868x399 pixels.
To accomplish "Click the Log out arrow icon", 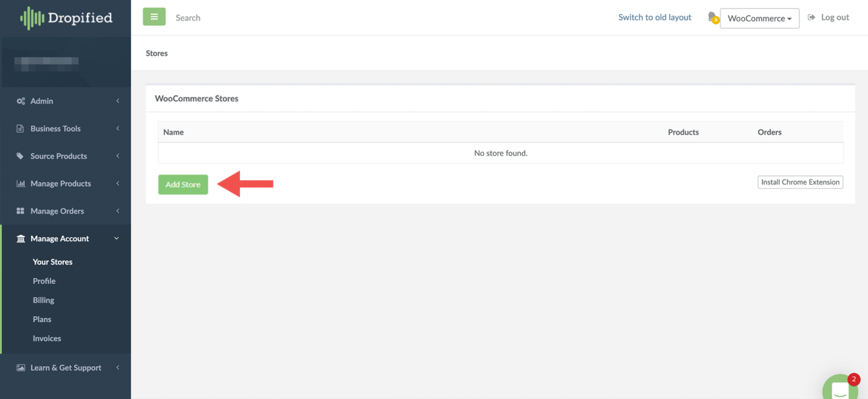I will (x=811, y=17).
